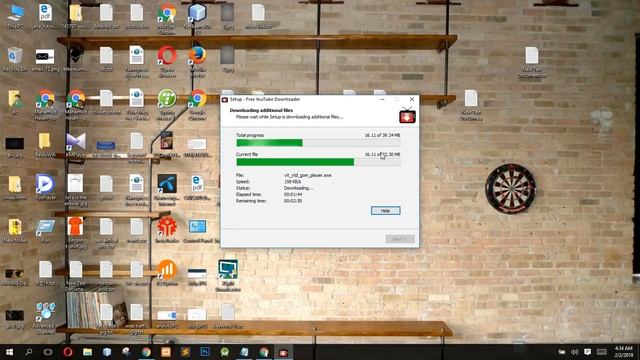The width and height of the screenshot is (640, 360).
Task: Launch the orange IQ Option shortcut
Action: 167,273
